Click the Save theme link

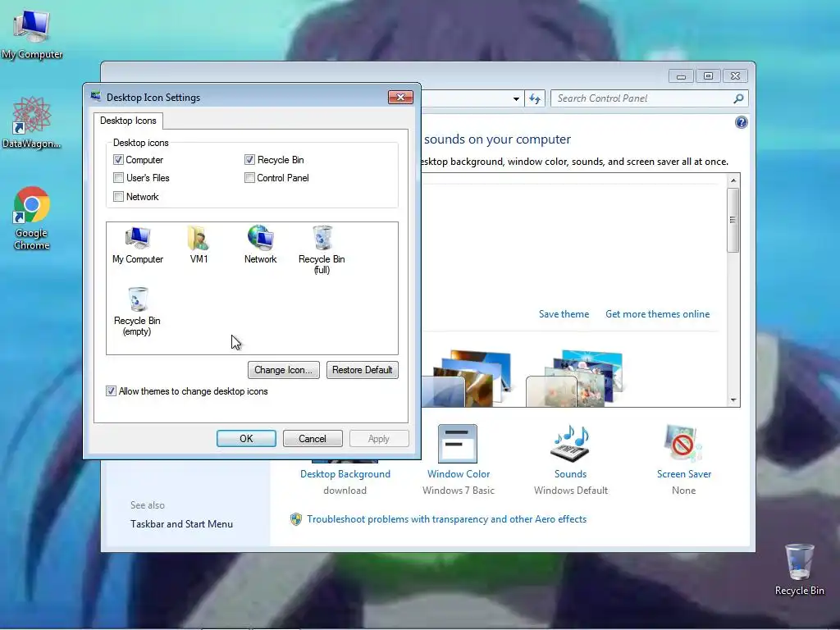click(564, 314)
